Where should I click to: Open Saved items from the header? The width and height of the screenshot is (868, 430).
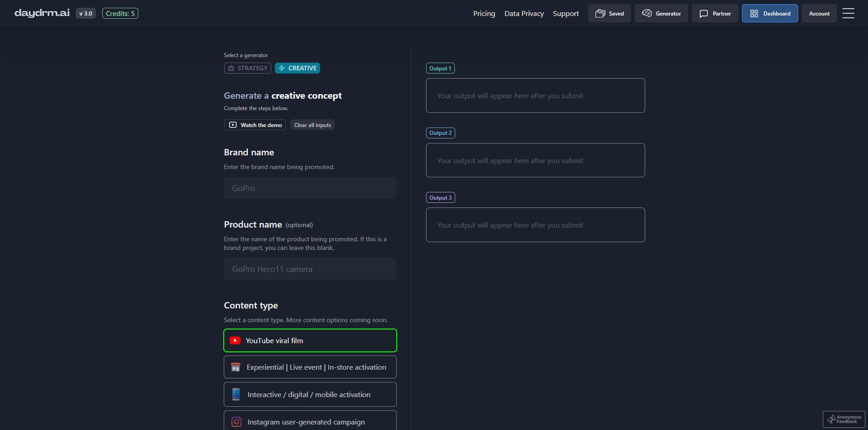click(x=609, y=13)
